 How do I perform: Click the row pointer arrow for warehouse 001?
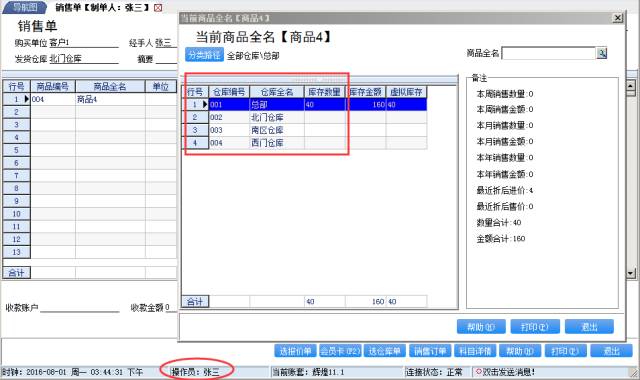point(205,104)
